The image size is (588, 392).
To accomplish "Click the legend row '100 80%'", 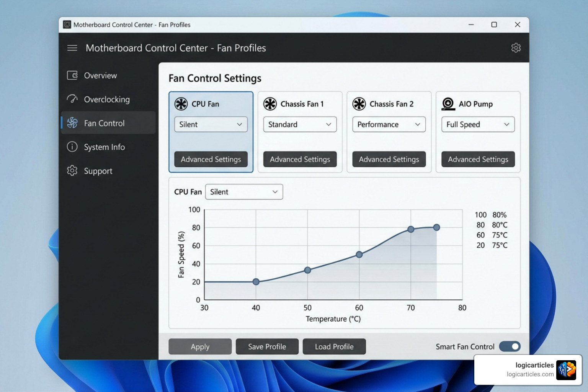I will pyautogui.click(x=491, y=215).
